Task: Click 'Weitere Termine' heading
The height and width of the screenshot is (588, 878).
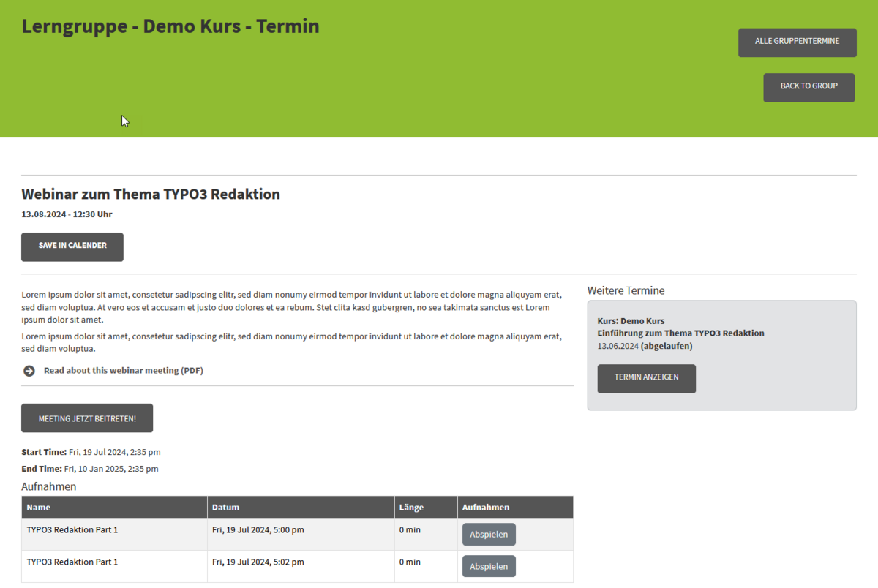Action: [x=626, y=290]
